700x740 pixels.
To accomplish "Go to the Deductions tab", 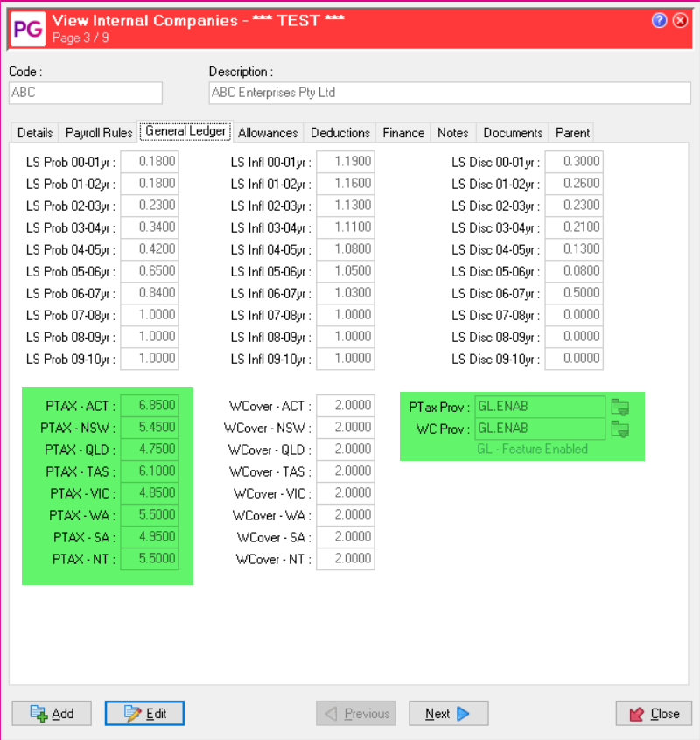I will pyautogui.click(x=339, y=133).
